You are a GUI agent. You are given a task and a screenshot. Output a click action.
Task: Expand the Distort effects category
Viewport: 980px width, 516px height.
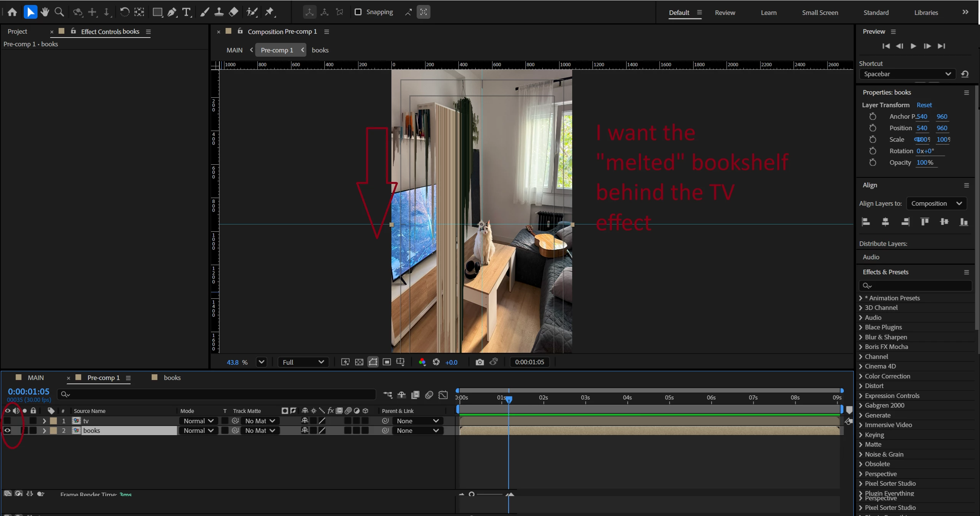[x=874, y=386]
